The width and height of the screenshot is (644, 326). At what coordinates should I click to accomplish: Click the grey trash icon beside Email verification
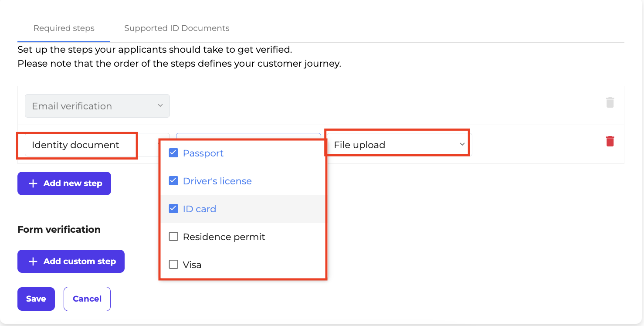tap(610, 103)
